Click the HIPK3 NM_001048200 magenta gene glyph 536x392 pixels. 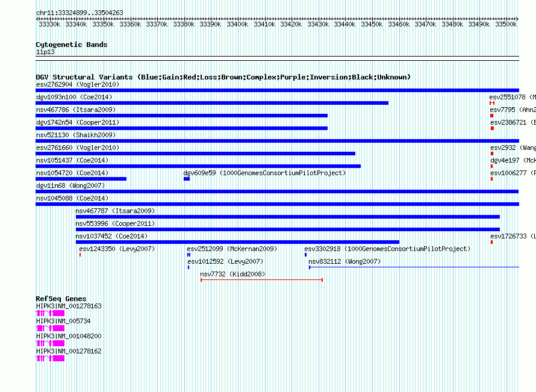coord(50,343)
